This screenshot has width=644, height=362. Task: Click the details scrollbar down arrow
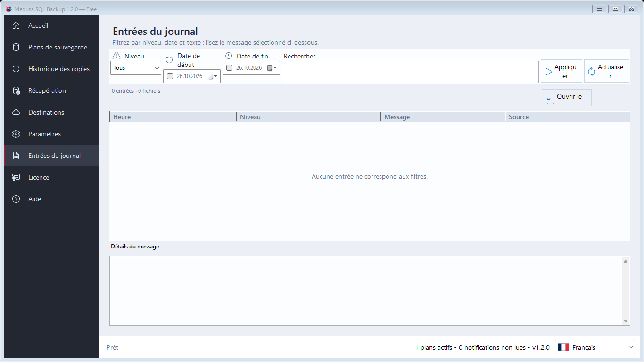626,321
